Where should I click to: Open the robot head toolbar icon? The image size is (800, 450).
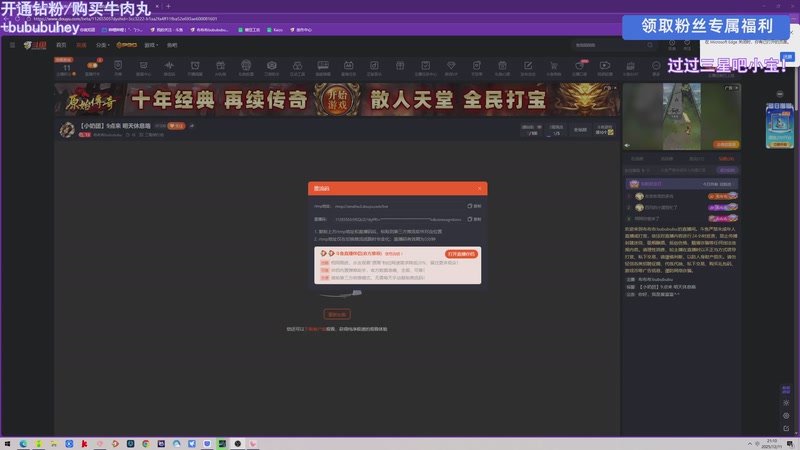(246, 65)
